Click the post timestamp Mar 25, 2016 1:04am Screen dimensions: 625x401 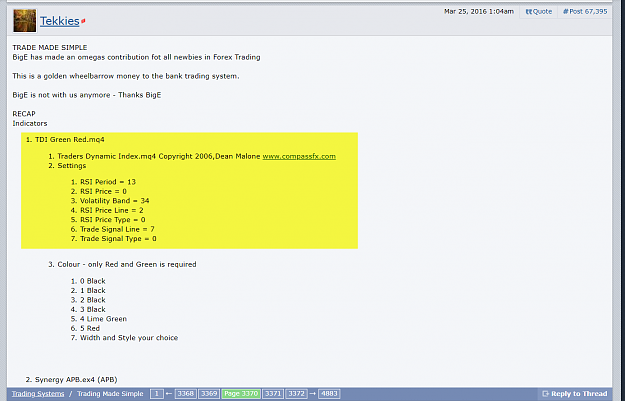[479, 12]
